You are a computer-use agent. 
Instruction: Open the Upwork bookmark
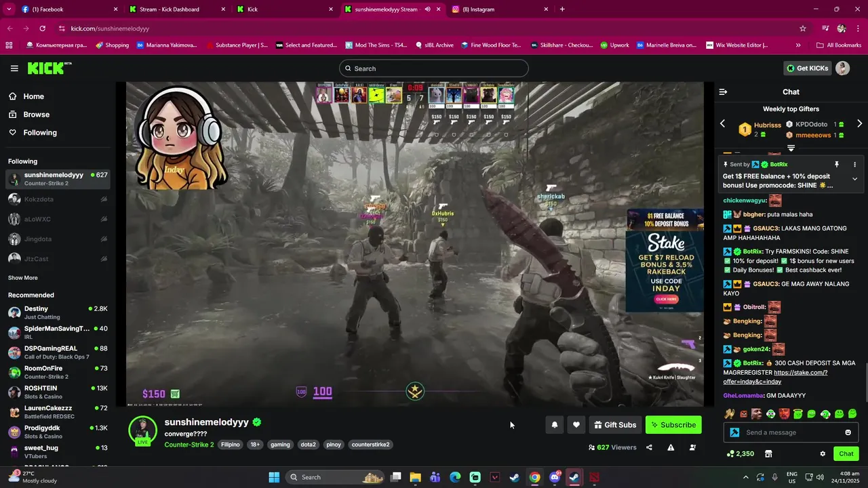[x=614, y=45]
